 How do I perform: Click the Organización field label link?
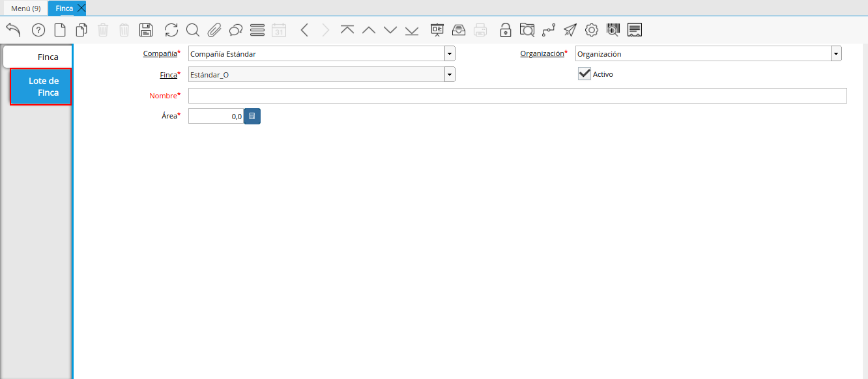[542, 53]
